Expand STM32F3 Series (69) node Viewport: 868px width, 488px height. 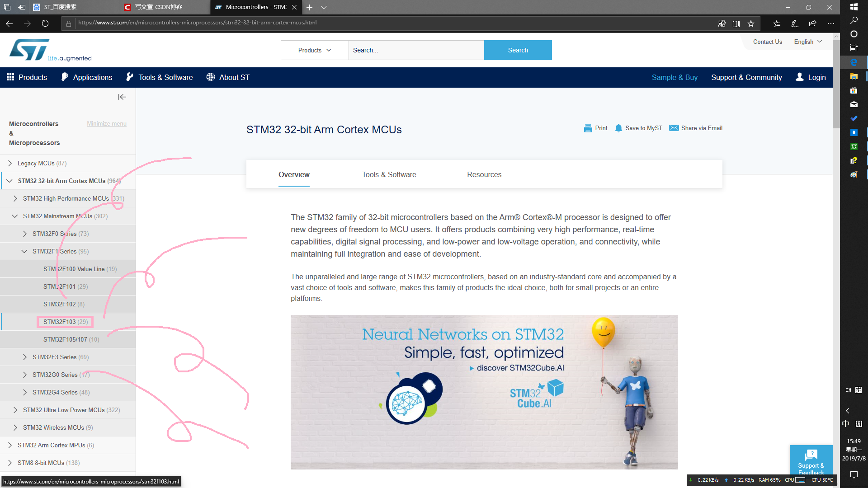click(x=25, y=357)
